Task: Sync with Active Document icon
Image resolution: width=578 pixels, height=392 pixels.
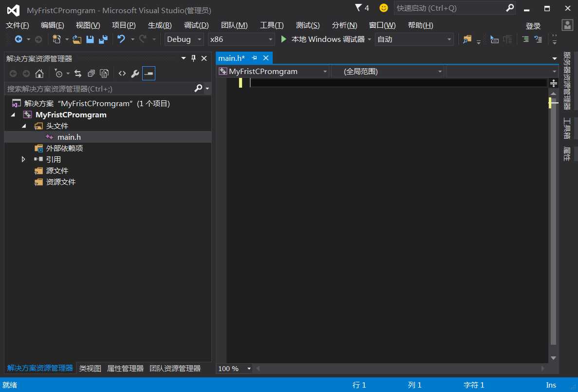Action: (x=78, y=74)
